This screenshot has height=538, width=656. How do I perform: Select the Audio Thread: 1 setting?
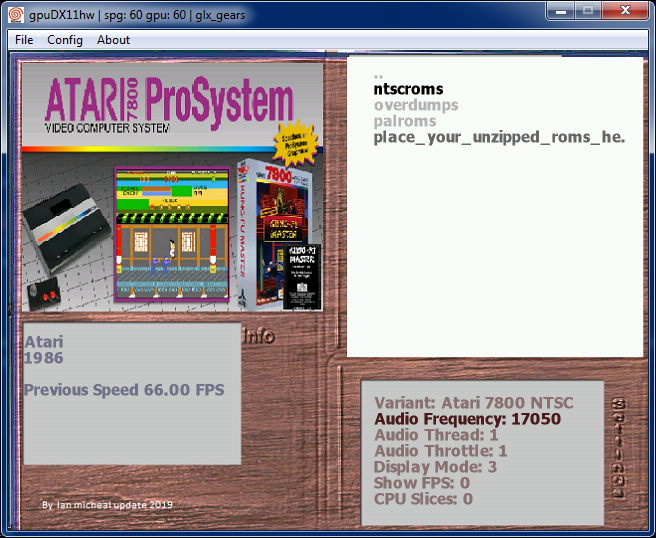tap(436, 435)
